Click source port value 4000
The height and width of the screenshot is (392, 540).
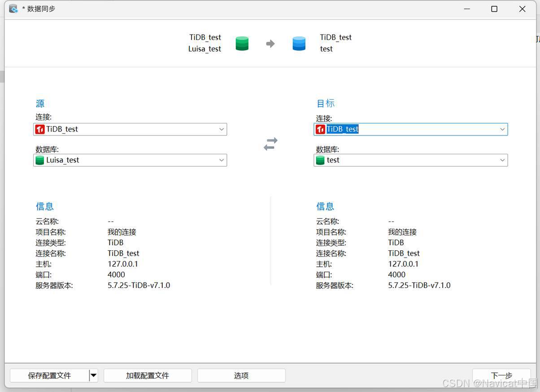point(117,274)
